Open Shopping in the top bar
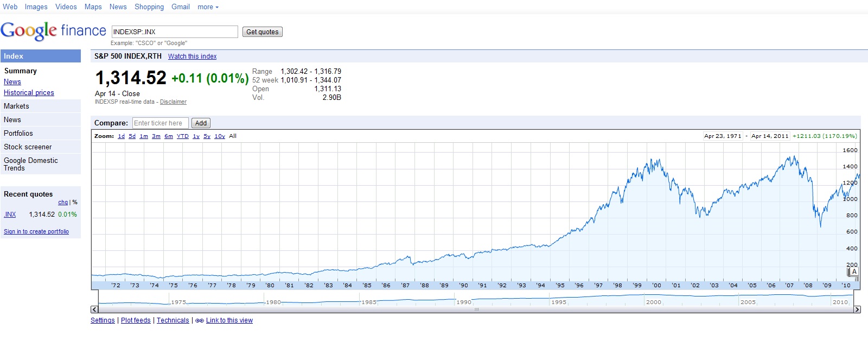 (x=149, y=7)
